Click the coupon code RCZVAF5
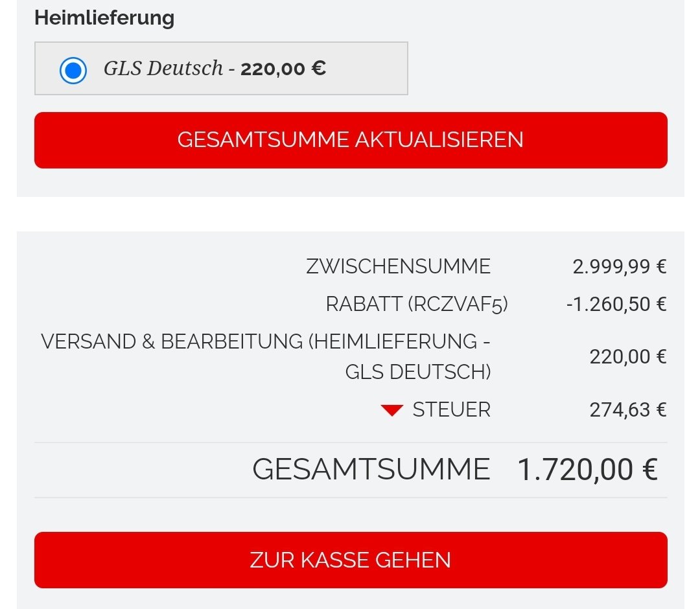 [458, 304]
